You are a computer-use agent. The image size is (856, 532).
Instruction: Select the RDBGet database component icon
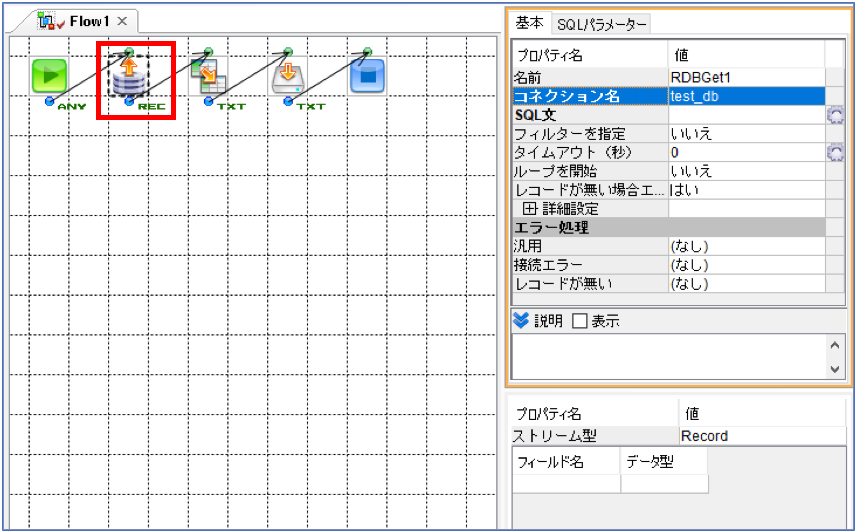(129, 75)
